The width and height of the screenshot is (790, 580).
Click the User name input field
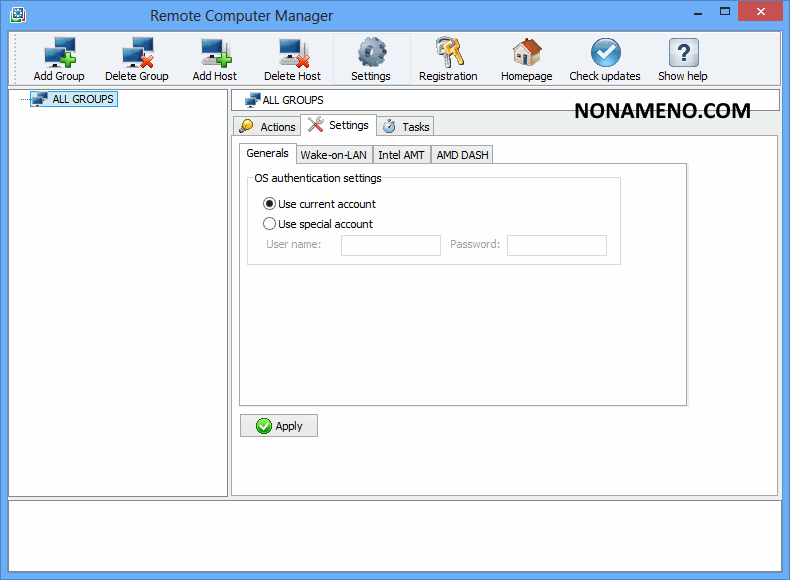point(390,245)
